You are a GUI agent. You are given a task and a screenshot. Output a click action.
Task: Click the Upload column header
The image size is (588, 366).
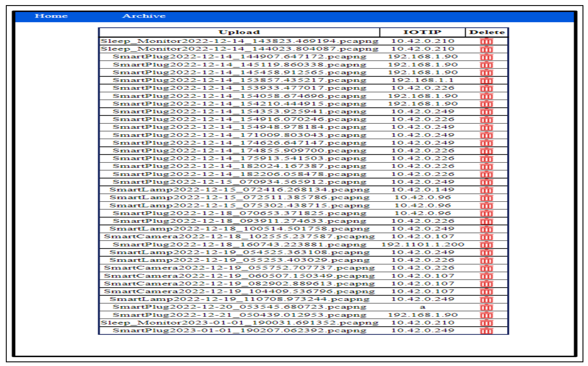[x=239, y=32]
